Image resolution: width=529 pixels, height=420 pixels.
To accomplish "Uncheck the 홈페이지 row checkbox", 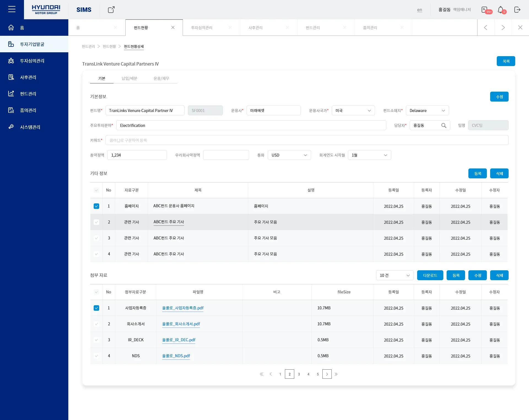I will click(x=96, y=206).
